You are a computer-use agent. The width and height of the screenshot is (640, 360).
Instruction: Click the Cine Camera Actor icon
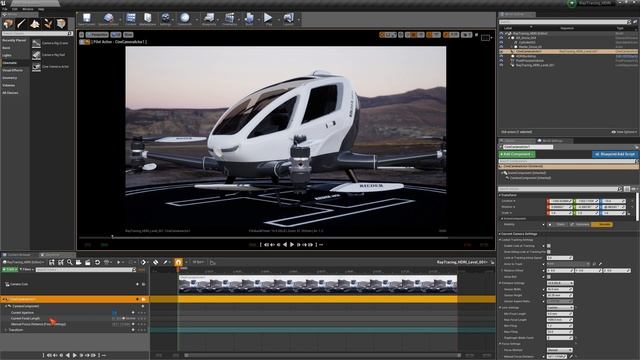(36, 67)
